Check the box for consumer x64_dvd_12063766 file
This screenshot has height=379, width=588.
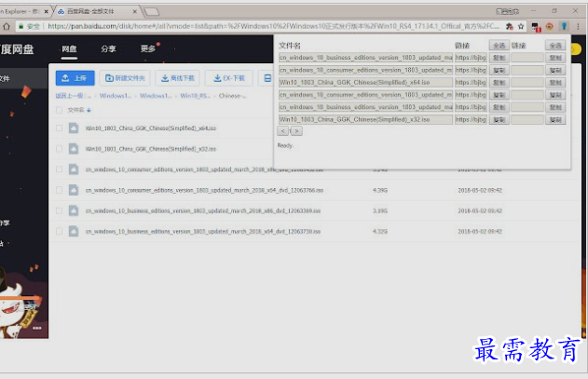coord(59,190)
